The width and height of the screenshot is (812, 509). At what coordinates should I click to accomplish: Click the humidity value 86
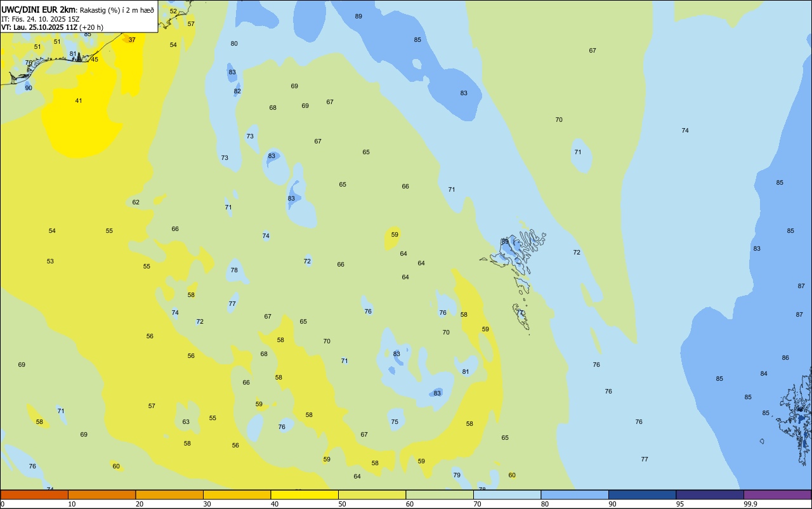coord(785,357)
